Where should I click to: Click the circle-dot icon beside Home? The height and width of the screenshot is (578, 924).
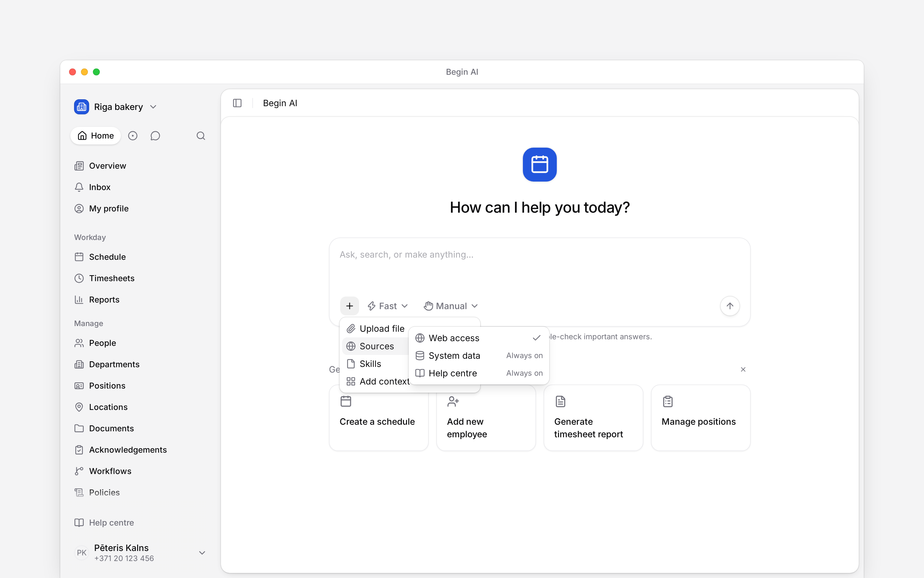132,136
